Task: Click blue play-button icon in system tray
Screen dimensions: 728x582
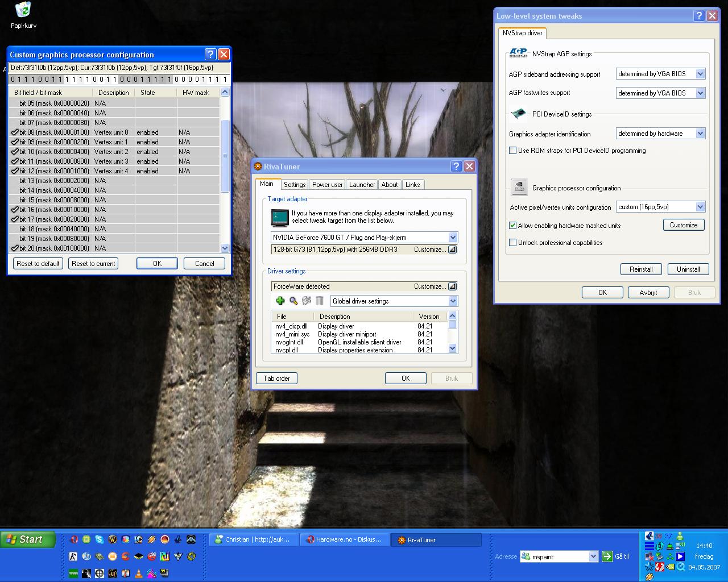Action: click(680, 556)
